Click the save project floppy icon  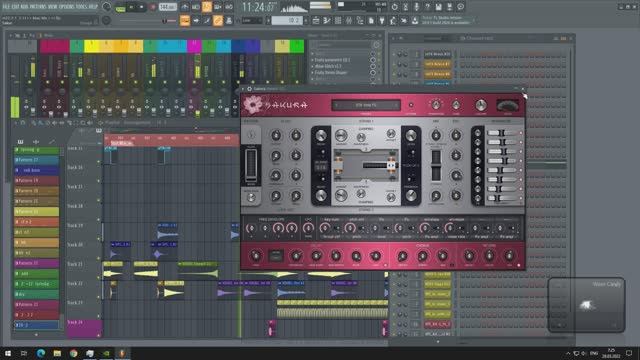click(x=438, y=7)
